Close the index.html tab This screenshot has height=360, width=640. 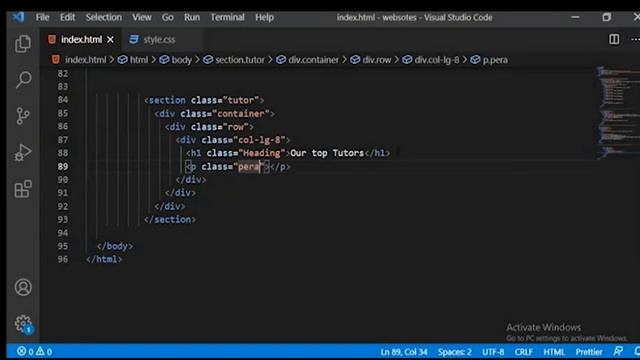pos(110,40)
